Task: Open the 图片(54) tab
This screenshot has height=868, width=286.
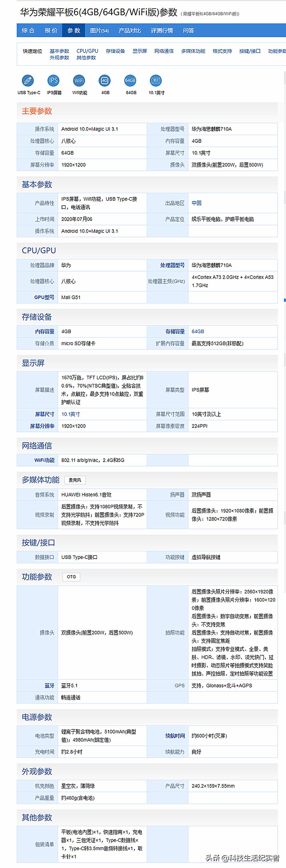Action: [99, 30]
